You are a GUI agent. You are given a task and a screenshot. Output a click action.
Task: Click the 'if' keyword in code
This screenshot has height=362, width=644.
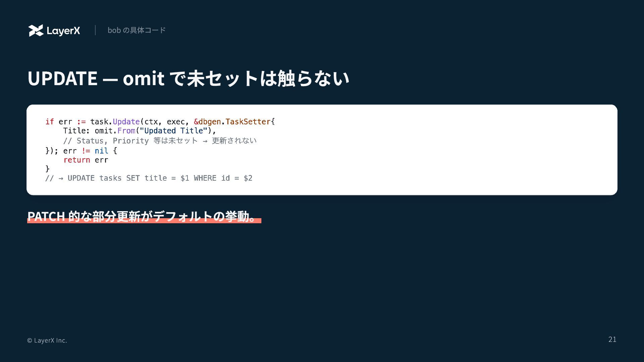(x=50, y=122)
